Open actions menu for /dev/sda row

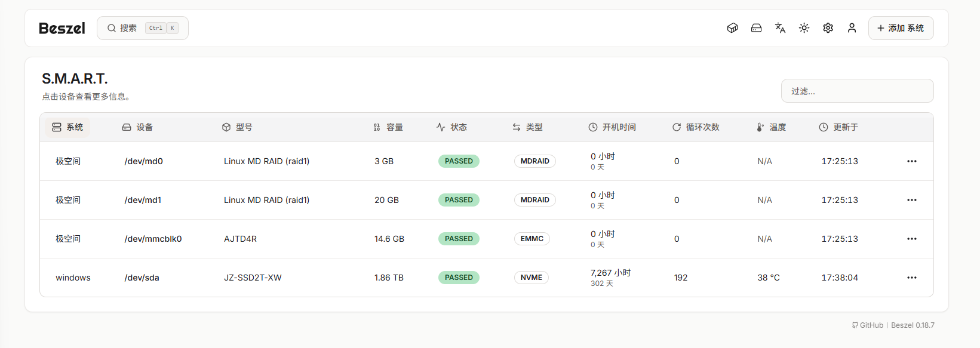click(911, 278)
